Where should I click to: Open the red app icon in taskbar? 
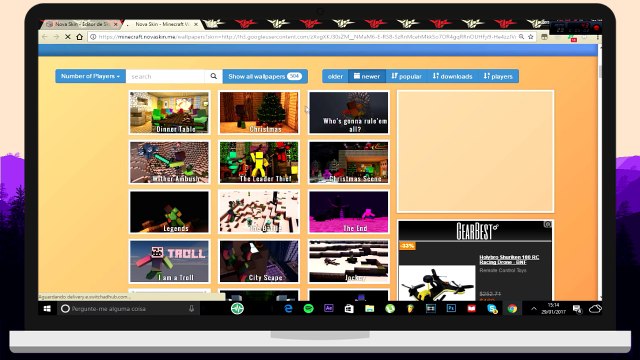471,309
